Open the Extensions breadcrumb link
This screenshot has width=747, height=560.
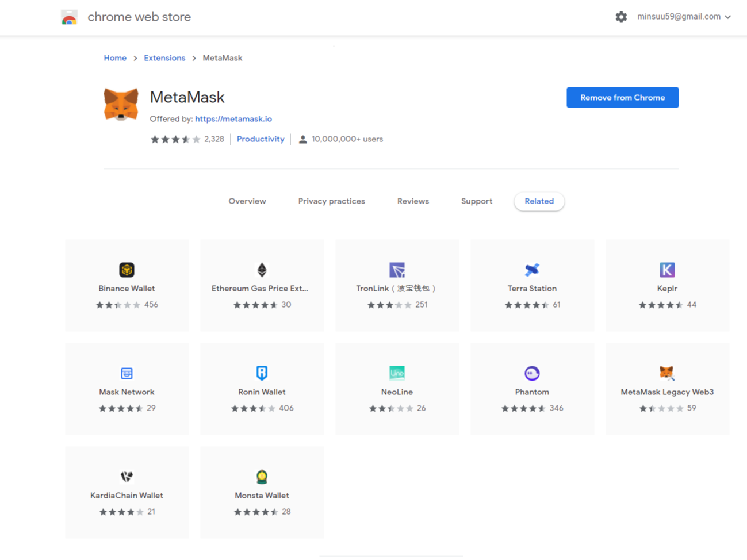(x=164, y=58)
